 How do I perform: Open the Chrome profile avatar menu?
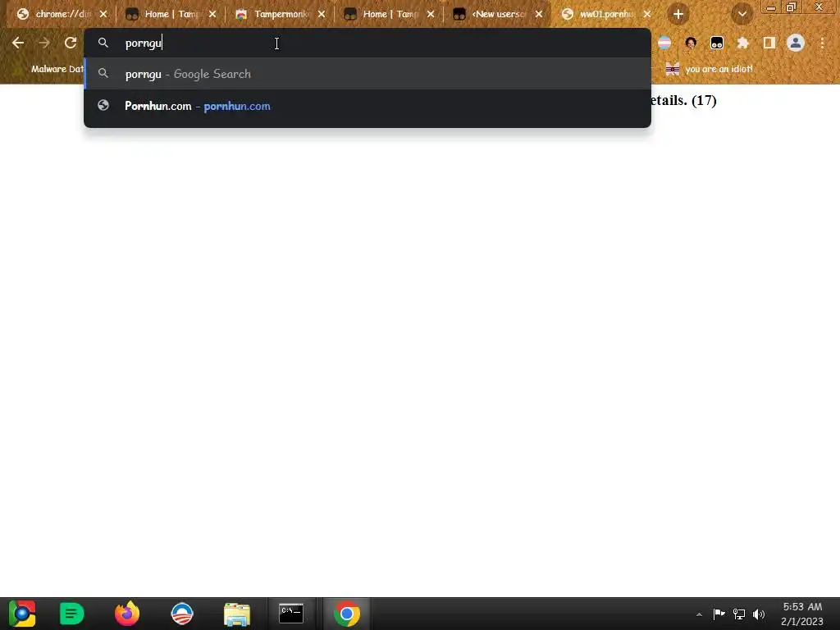796,43
